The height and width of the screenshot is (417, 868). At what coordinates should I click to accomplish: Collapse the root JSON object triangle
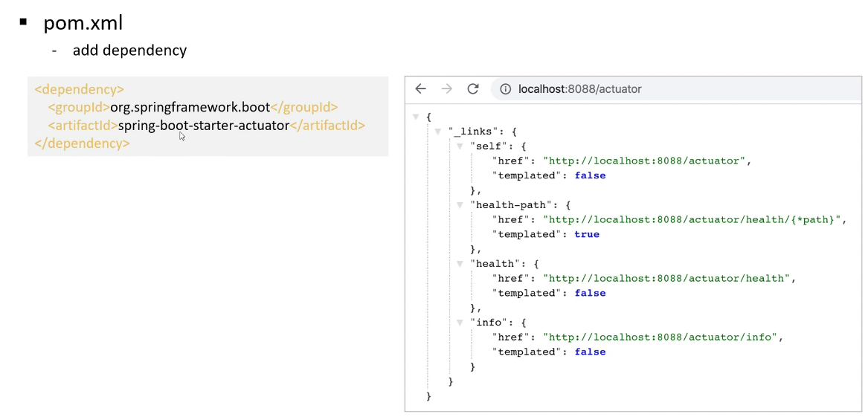(x=416, y=117)
